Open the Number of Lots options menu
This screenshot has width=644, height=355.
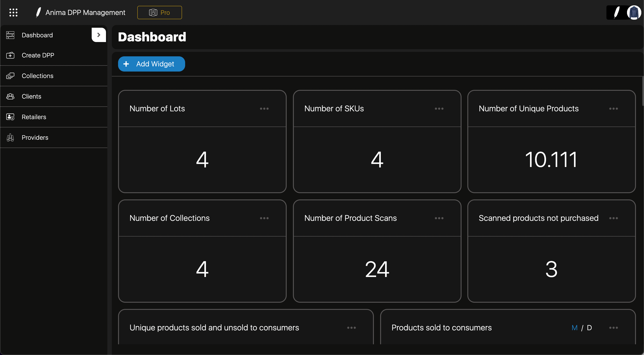point(264,108)
